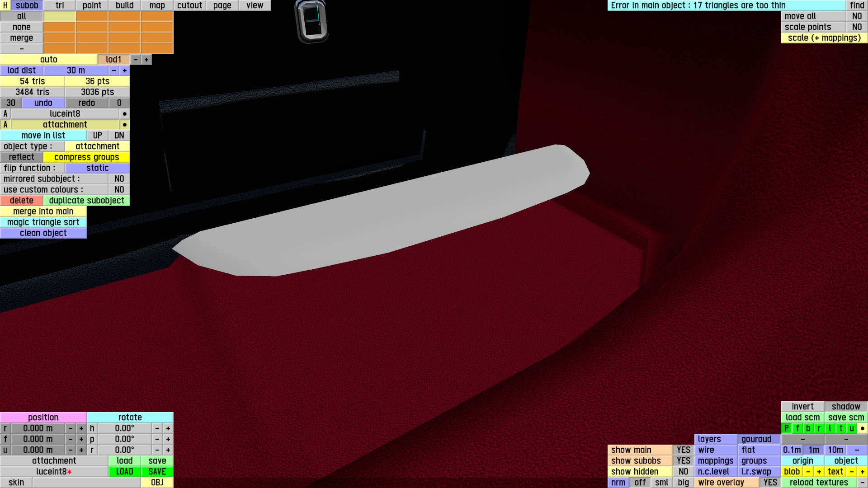Switch to the cutout tab
Screen dimensions: 868x488
pyautogui.click(x=189, y=5)
